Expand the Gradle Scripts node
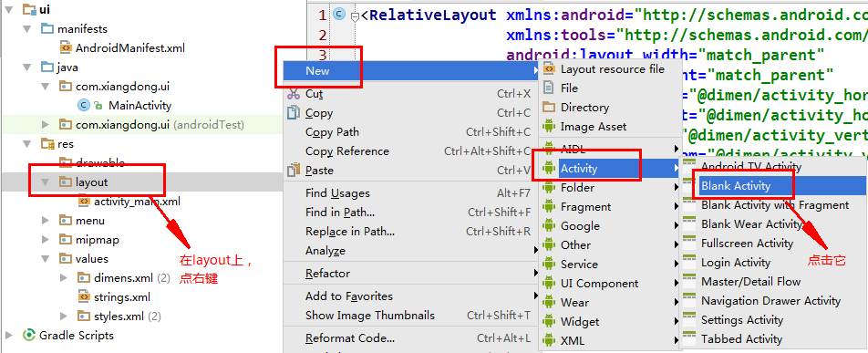868x353 pixels. (x=9, y=336)
